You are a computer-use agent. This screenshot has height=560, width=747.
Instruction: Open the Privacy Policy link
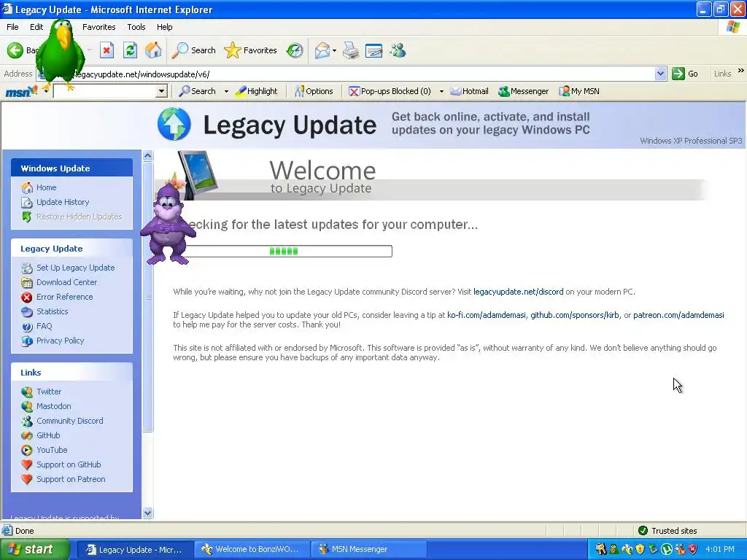(x=60, y=341)
